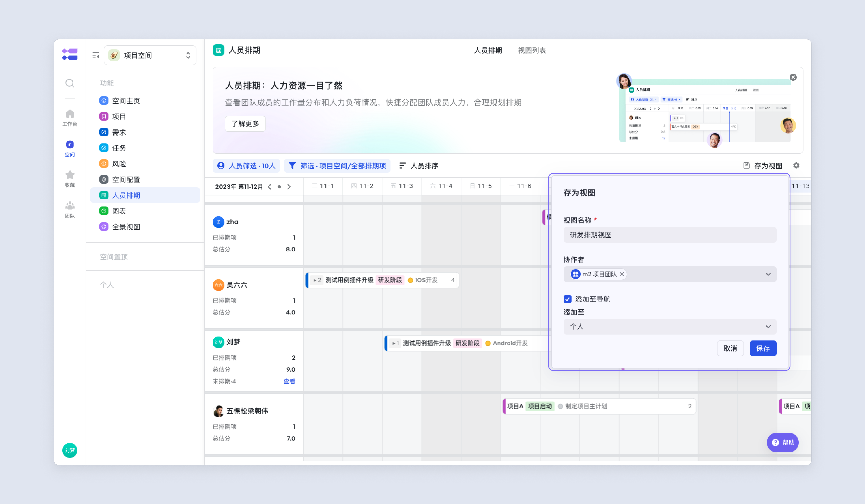
Task: Expand the iOS开发 task's ▸2 sub-items
Action: click(x=317, y=280)
